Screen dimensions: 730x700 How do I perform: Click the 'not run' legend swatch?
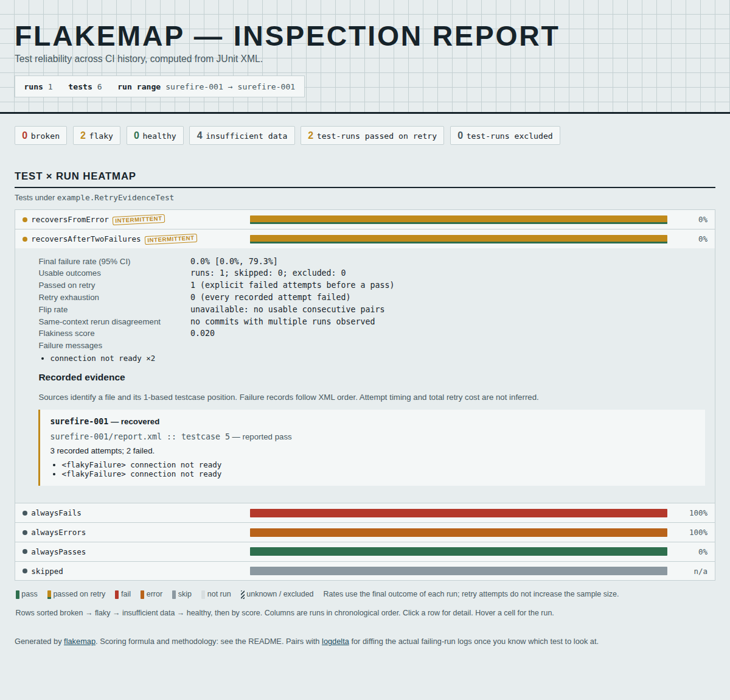203,595
